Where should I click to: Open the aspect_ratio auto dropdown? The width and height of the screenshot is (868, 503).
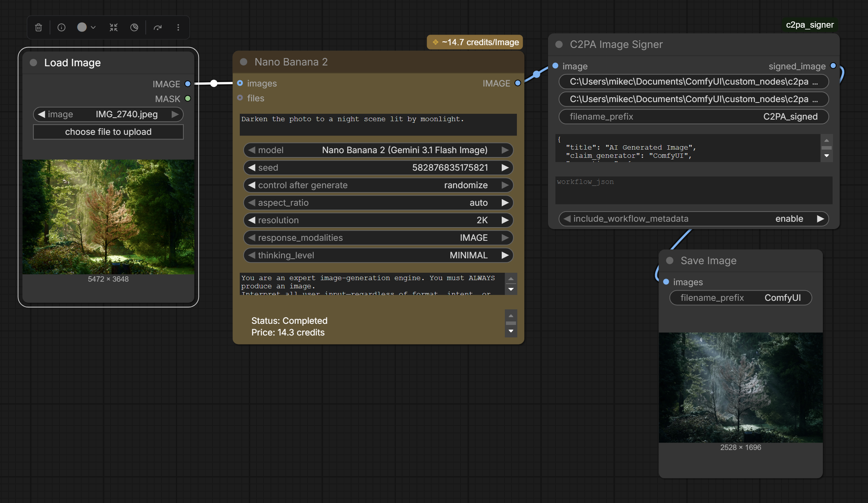tap(378, 203)
